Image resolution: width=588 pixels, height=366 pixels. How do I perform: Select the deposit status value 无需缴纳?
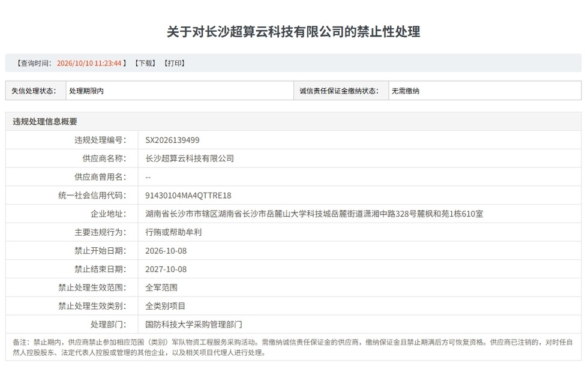coord(406,91)
